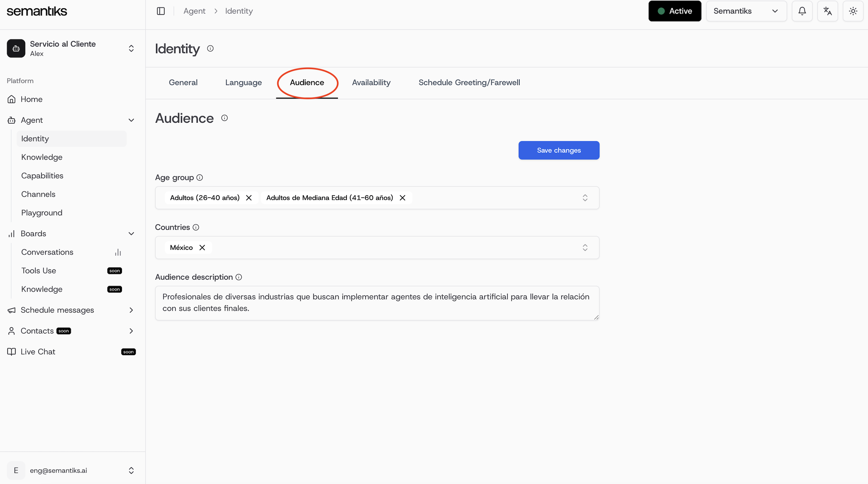Toggle the sidebar collapse icon
Image resolution: width=868 pixels, height=484 pixels.
(x=160, y=11)
